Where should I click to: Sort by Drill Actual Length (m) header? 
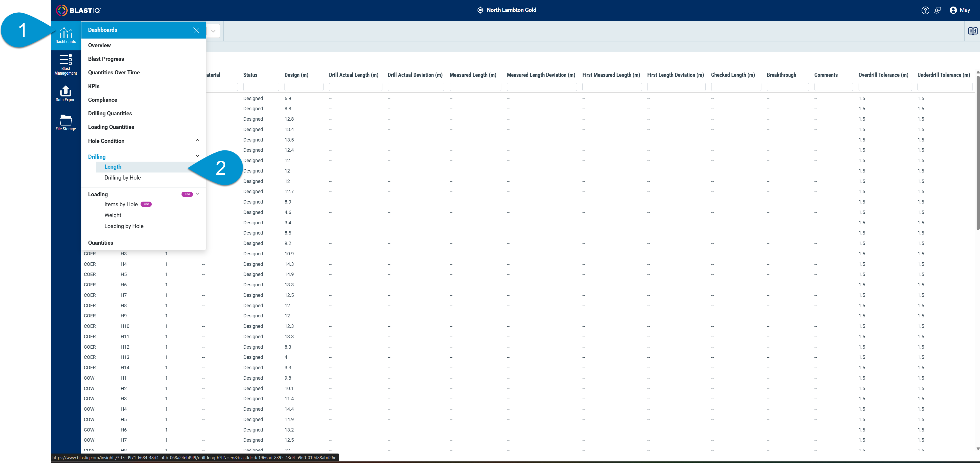click(353, 75)
